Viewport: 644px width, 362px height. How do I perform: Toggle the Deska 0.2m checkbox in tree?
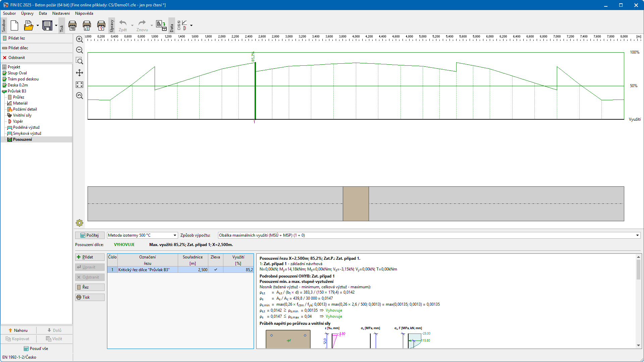[5, 85]
